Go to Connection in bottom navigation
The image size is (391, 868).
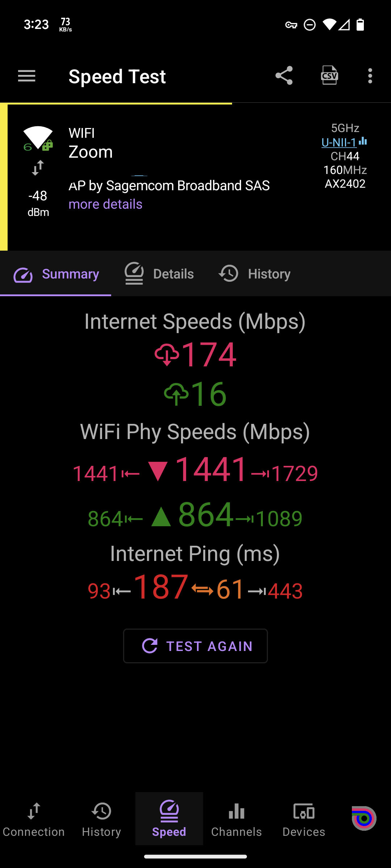(34, 819)
